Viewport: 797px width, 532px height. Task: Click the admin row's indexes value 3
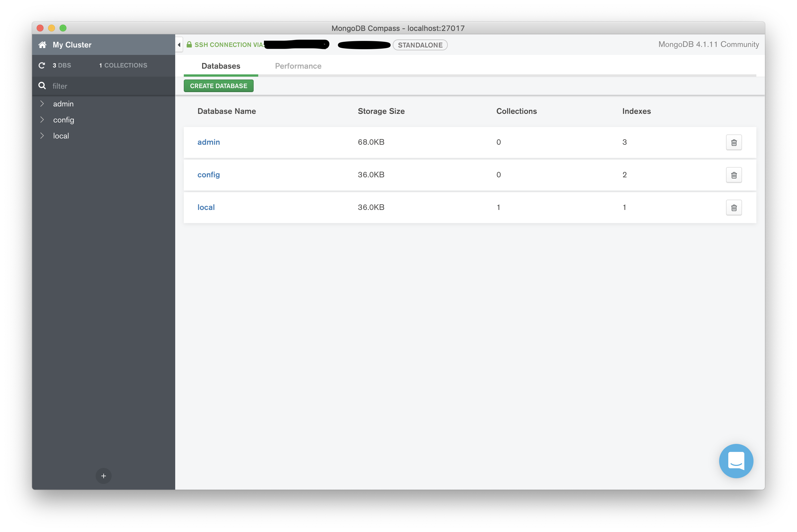(624, 142)
